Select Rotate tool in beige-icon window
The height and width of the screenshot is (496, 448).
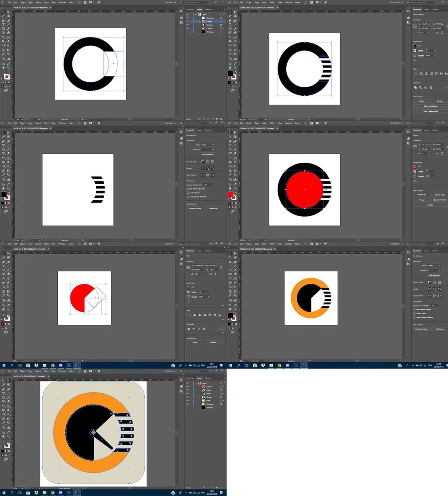[x=3, y=406]
